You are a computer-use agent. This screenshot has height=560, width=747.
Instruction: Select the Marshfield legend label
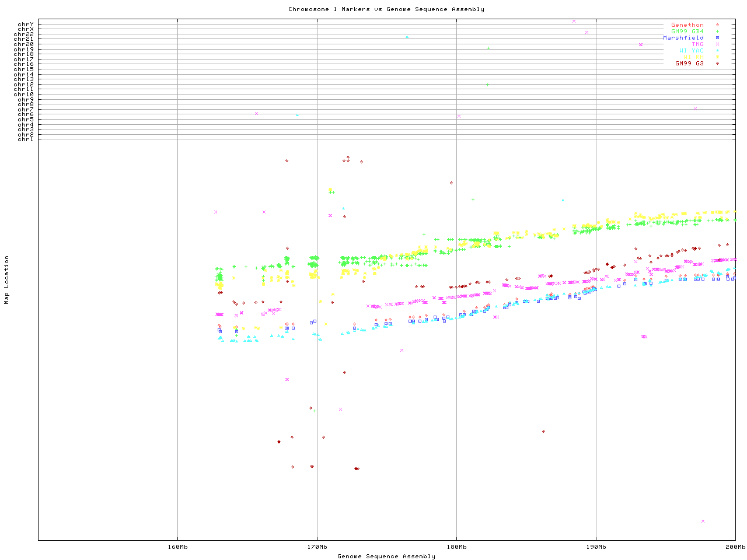[x=683, y=38]
